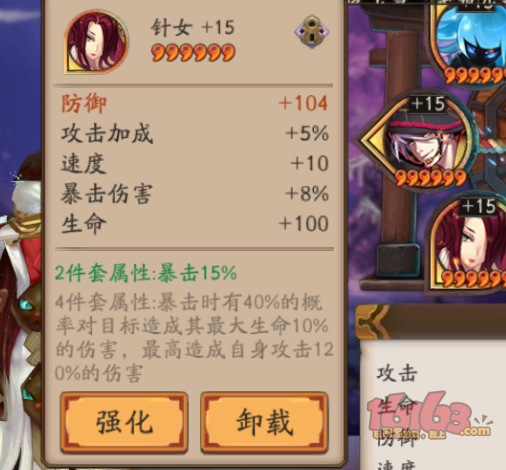Click the 16163.com watermark logo
Screen dimensions: 506x470
(429, 415)
